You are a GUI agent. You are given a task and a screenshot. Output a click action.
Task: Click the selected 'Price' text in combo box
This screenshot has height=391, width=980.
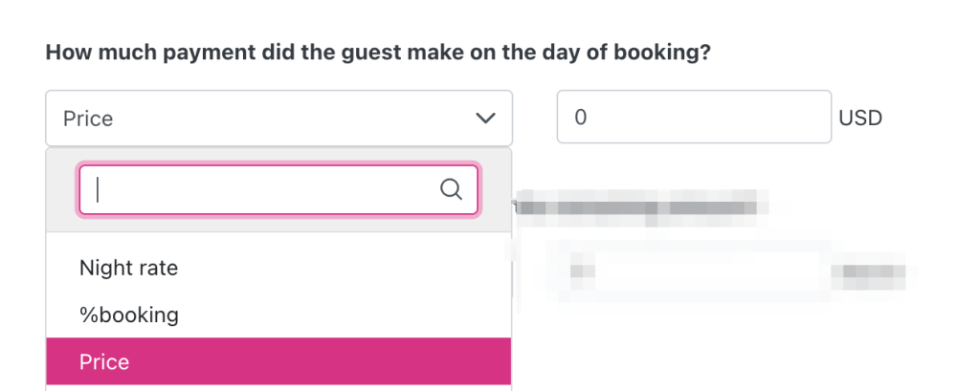click(x=88, y=119)
